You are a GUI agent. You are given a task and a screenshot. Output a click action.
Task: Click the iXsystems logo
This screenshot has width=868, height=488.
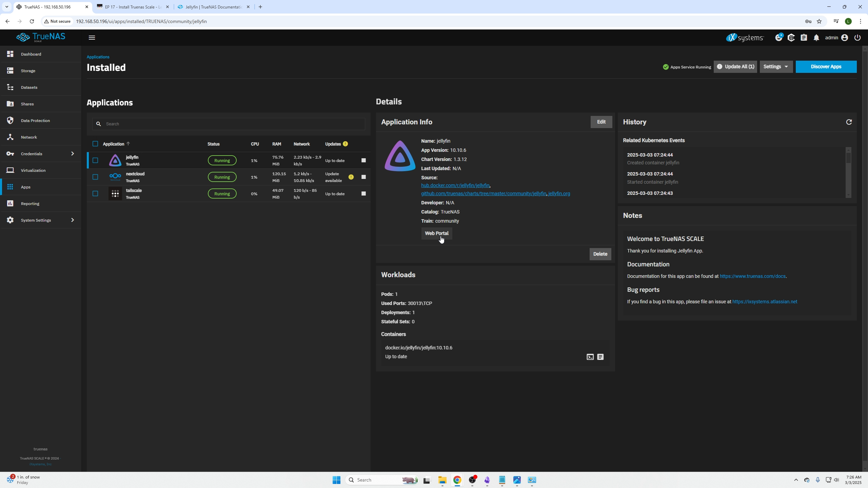(745, 38)
